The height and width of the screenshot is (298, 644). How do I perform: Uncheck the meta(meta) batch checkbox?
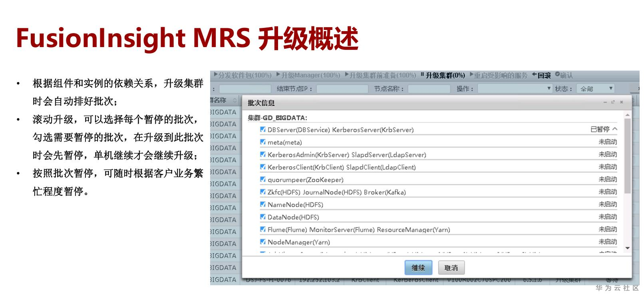[263, 142]
